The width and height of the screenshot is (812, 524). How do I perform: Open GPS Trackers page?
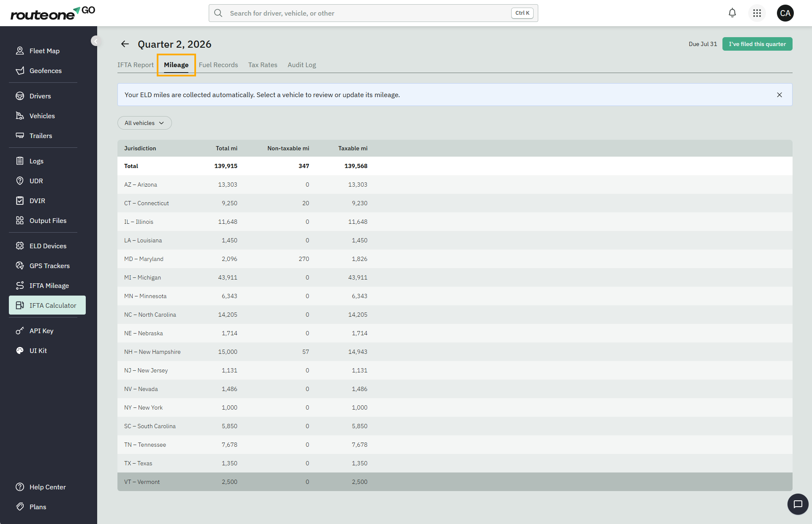(x=47, y=266)
